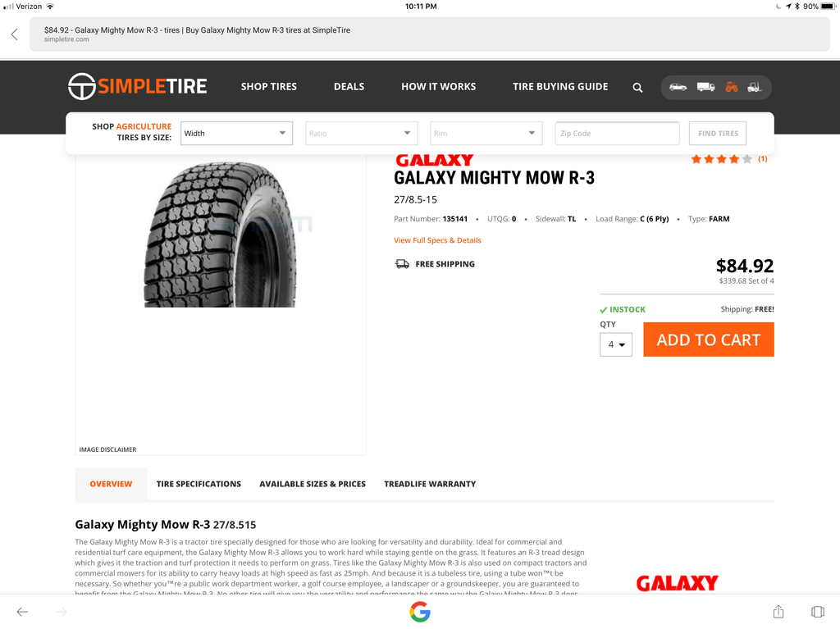The width and height of the screenshot is (840, 629).
Task: Open the share icon in bottom bar
Action: pos(778,611)
